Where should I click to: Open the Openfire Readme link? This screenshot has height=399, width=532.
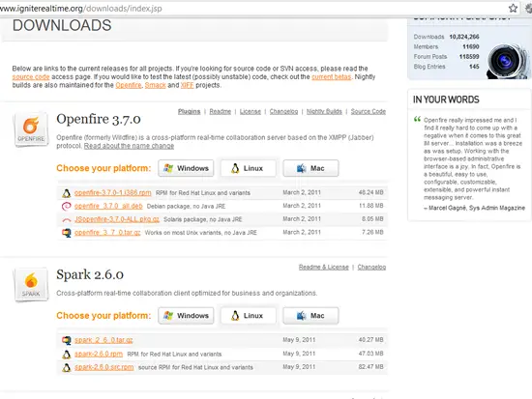click(x=220, y=111)
